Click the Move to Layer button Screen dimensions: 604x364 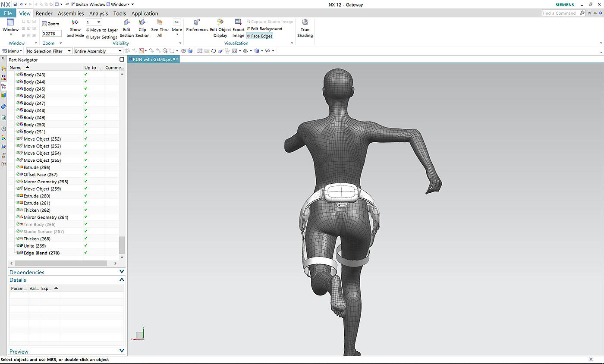point(102,30)
